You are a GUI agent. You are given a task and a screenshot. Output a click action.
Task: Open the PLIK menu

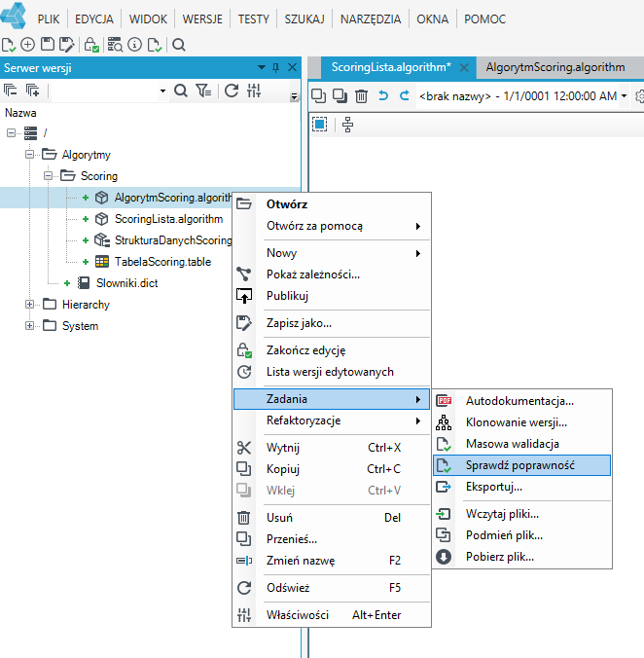point(49,19)
